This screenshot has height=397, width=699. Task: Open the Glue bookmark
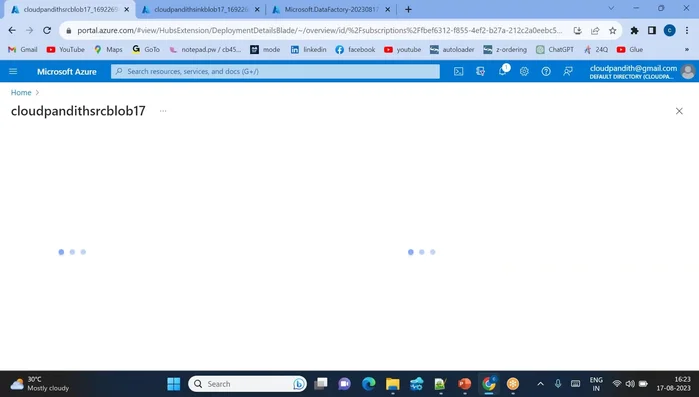pos(630,49)
